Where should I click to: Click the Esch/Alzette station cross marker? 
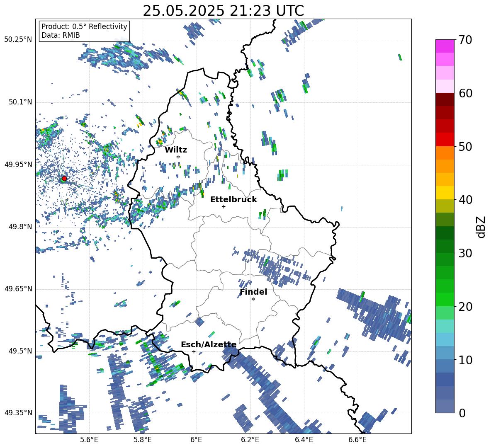[x=194, y=351]
